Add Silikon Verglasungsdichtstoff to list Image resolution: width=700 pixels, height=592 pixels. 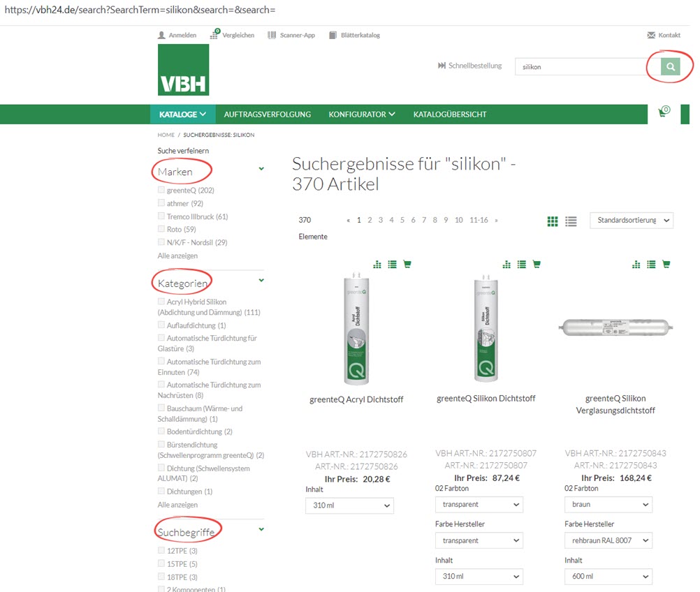pos(651,264)
